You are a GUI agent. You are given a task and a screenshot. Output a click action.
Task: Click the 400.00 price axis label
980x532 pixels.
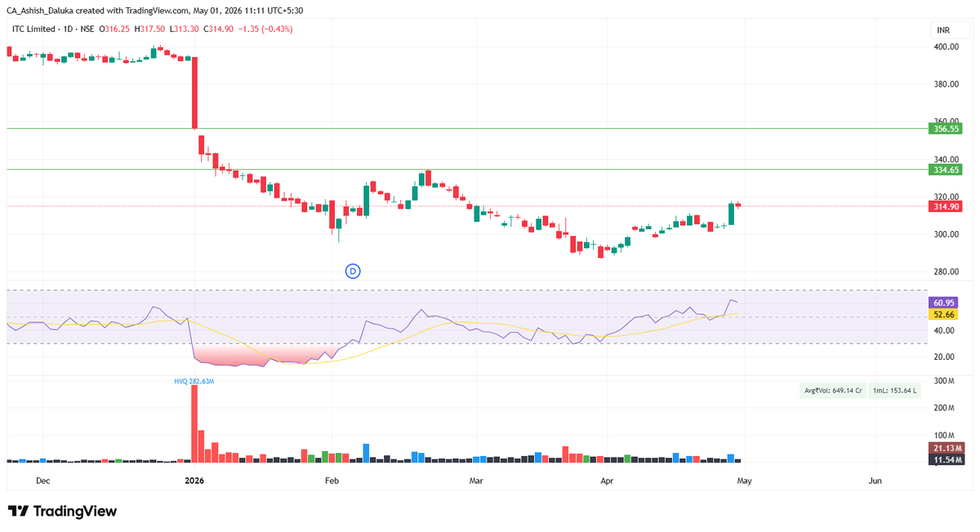[x=947, y=47]
